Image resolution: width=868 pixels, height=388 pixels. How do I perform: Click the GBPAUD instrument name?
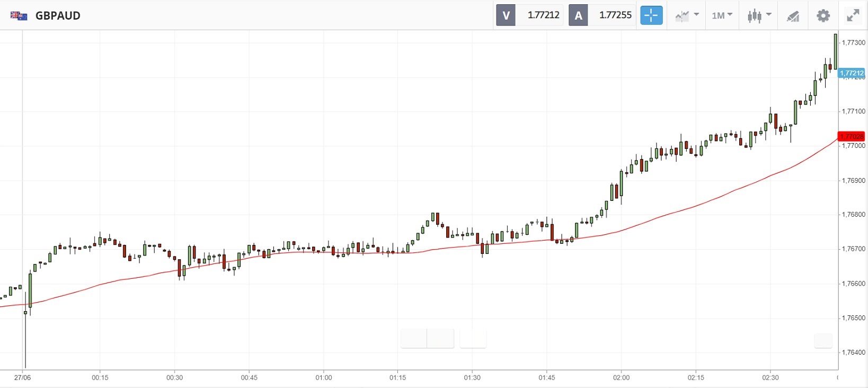58,16
